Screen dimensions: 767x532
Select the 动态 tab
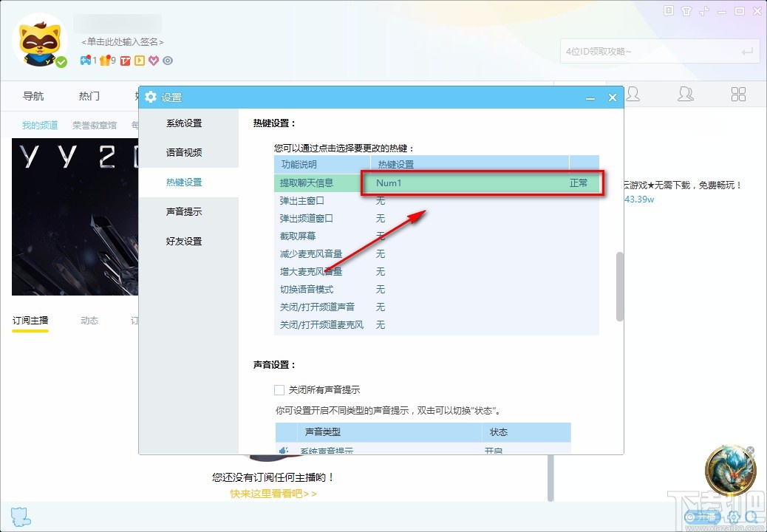(x=89, y=320)
